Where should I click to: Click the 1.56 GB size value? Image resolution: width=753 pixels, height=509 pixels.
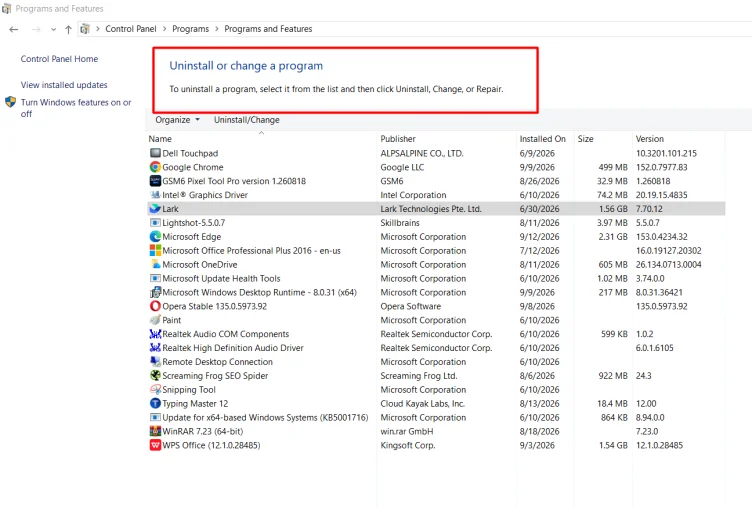613,209
